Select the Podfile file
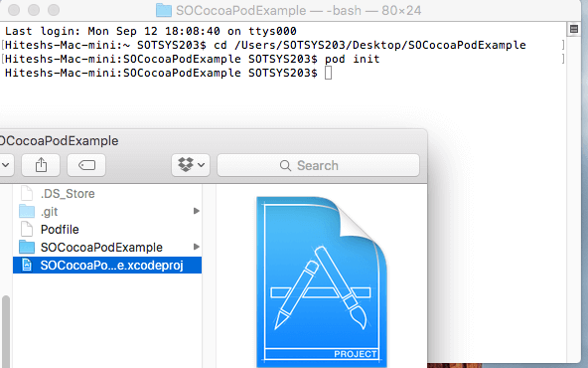 coord(107,230)
